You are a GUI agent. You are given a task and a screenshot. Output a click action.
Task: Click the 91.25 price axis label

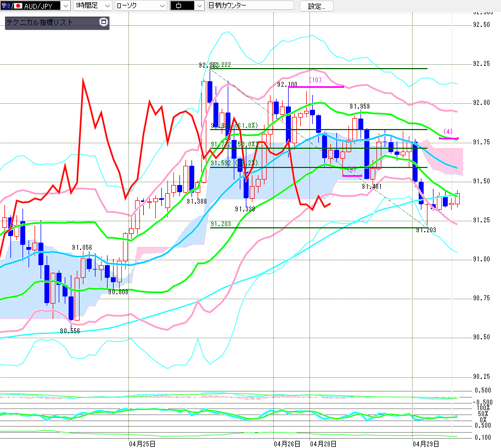tap(481, 220)
